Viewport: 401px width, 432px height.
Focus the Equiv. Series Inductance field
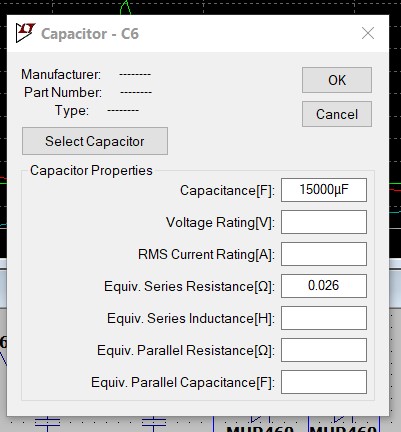(324, 318)
